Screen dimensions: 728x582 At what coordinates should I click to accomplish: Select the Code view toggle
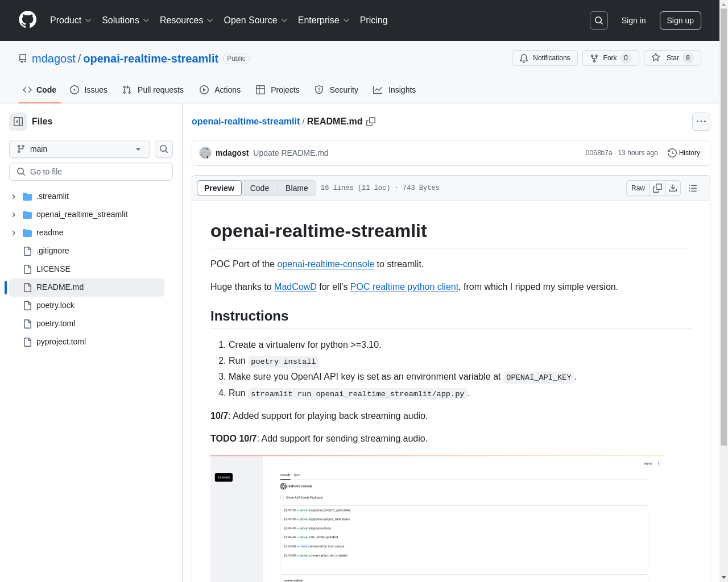pyautogui.click(x=259, y=188)
